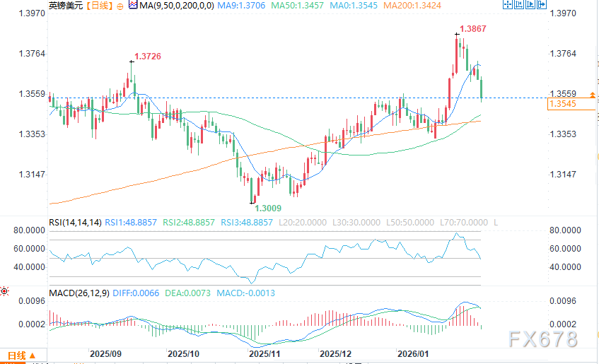599x364 pixels.
Task: Open RSI(14,14,14) indicator parameters
Action: click(74, 222)
